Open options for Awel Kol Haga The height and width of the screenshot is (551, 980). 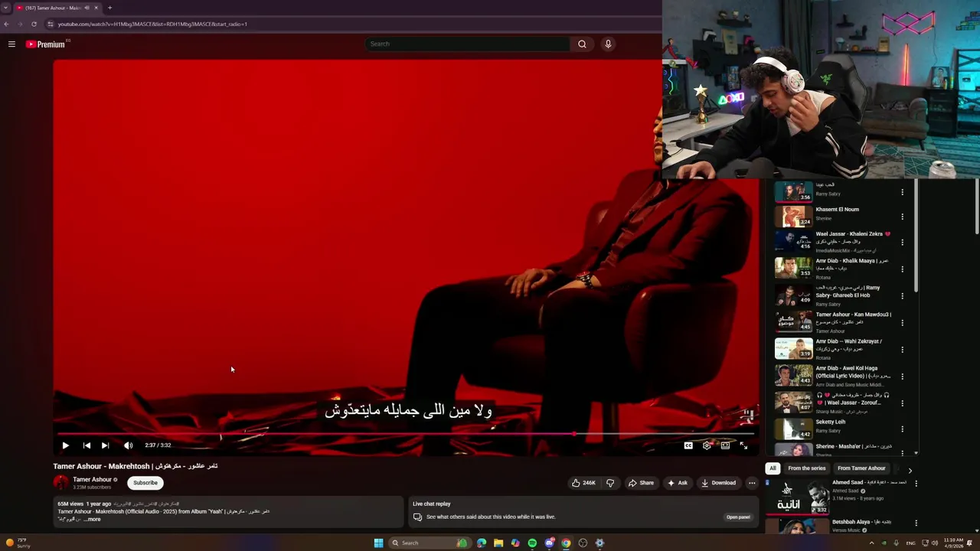(902, 376)
